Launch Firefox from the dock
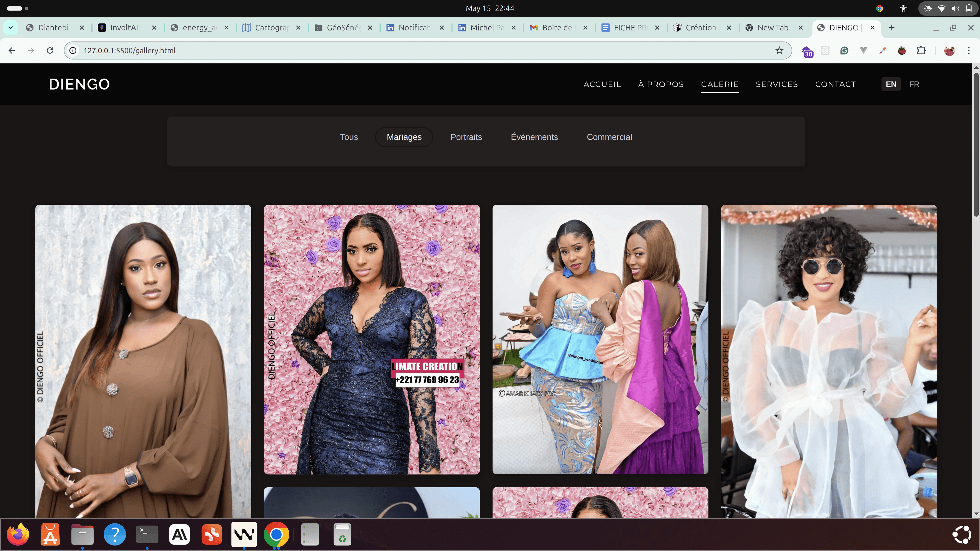 click(x=18, y=534)
